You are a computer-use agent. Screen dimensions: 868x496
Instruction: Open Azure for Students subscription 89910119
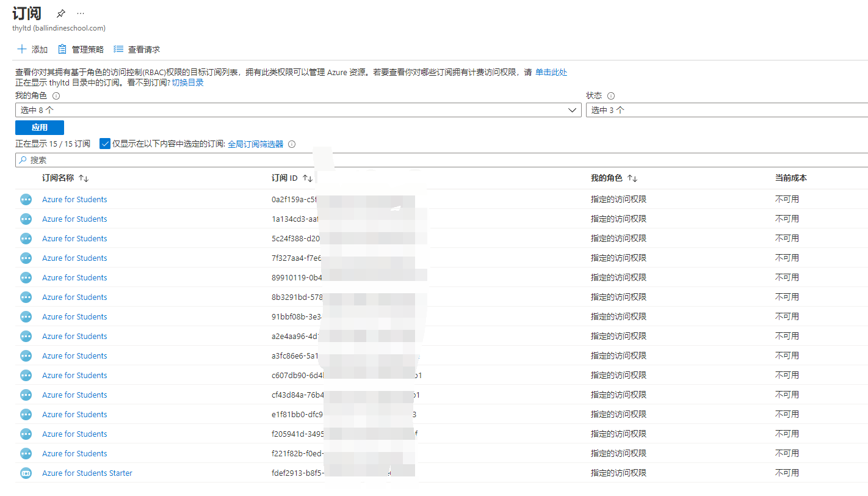[74, 277]
